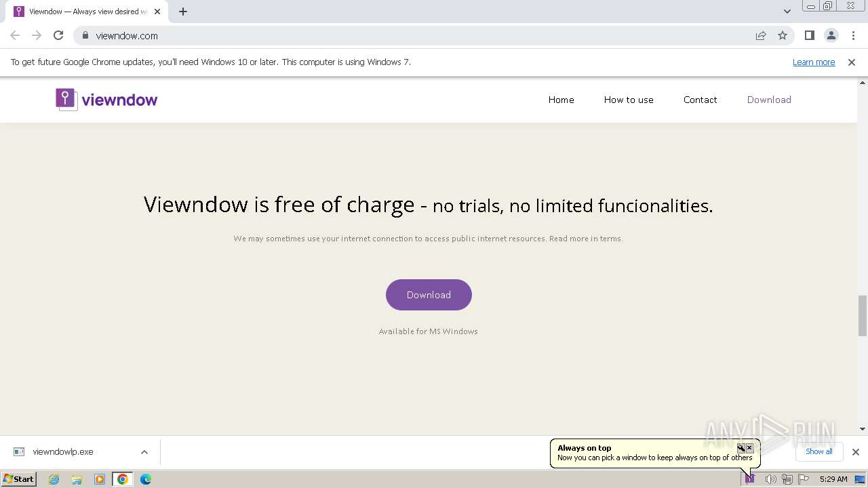Launch Internet Explorer from the taskbar

(x=54, y=479)
